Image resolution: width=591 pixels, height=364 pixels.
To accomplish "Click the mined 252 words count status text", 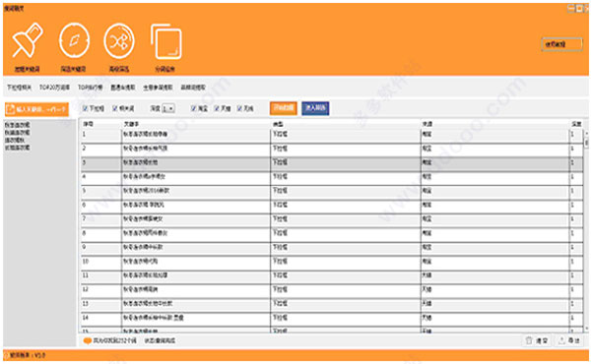I will [114, 340].
